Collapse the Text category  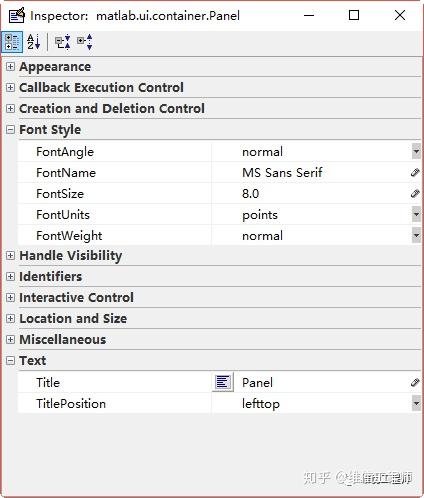[x=10, y=360]
